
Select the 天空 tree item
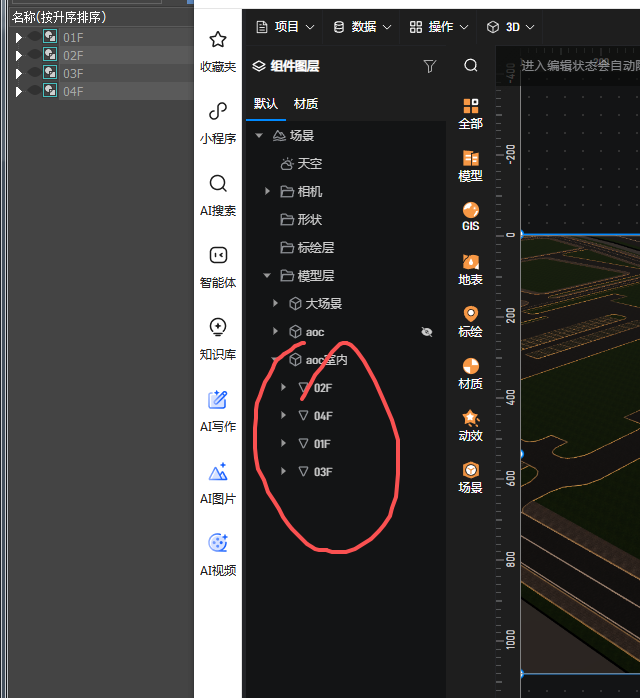[310, 163]
